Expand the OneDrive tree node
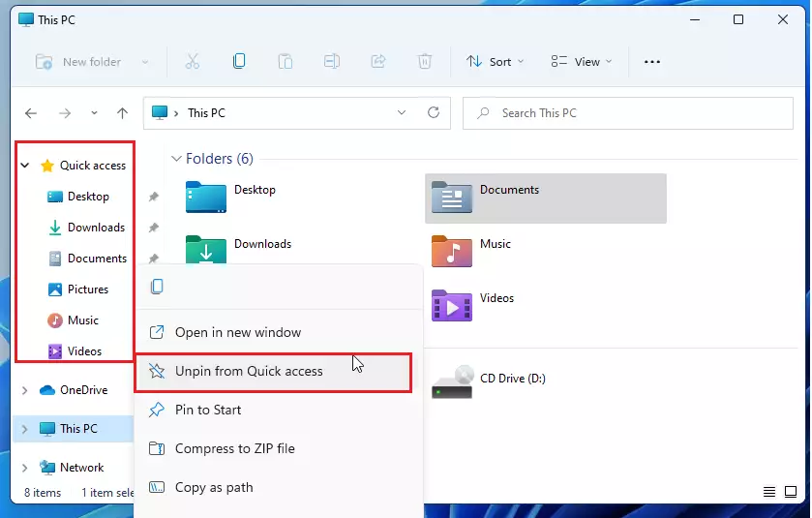Viewport: 812px width, 518px height. (x=24, y=390)
